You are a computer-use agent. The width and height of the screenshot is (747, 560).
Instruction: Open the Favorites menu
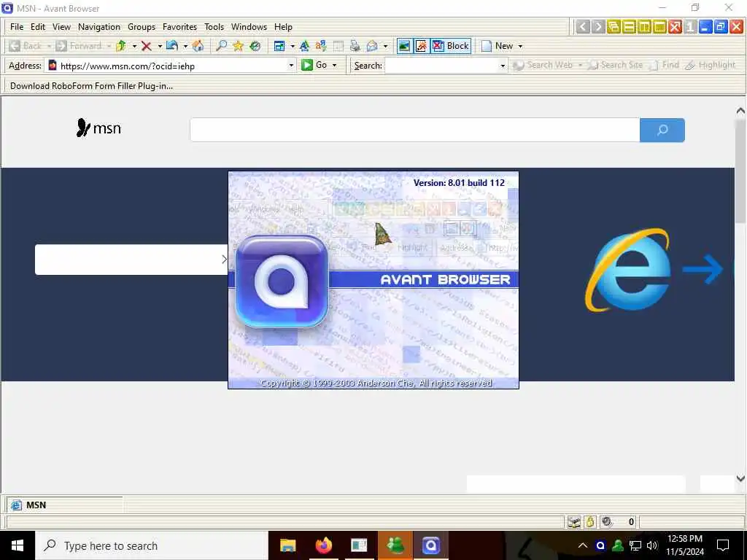point(179,27)
